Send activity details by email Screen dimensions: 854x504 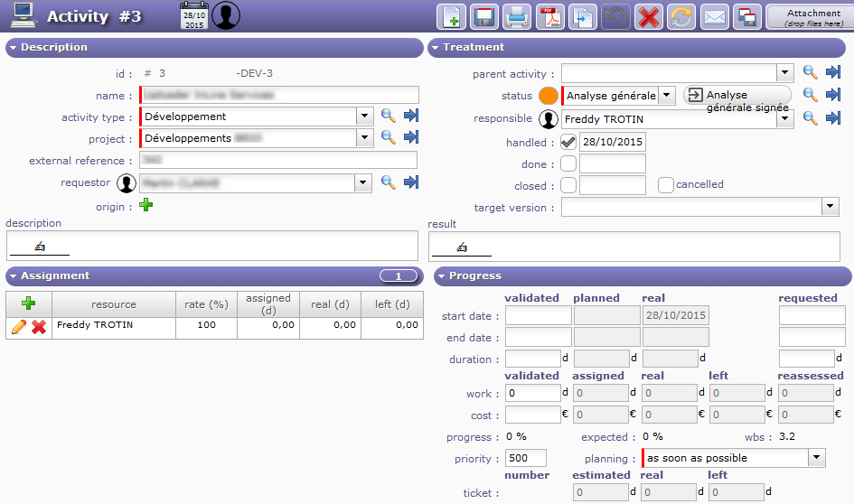click(715, 17)
